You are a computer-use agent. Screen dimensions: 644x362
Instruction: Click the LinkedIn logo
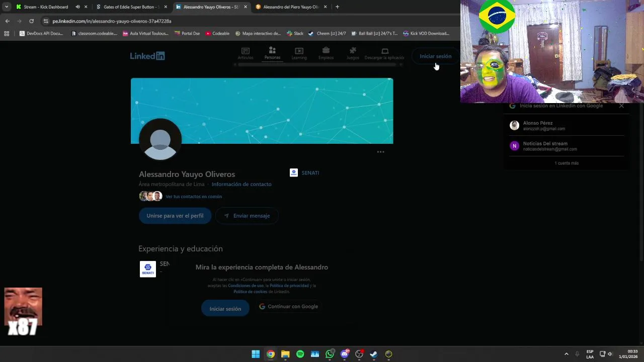click(147, 56)
